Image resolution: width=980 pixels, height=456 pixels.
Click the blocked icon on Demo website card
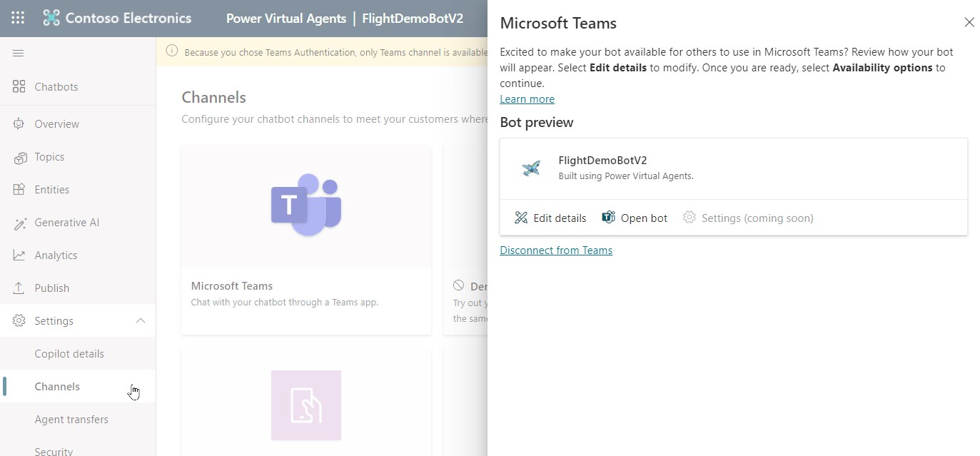click(x=458, y=285)
